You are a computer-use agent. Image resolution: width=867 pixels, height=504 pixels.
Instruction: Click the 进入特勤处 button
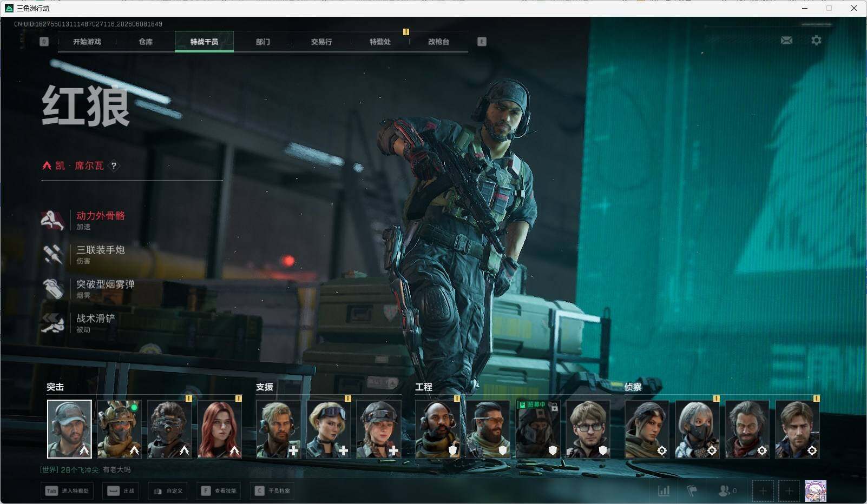(x=68, y=491)
